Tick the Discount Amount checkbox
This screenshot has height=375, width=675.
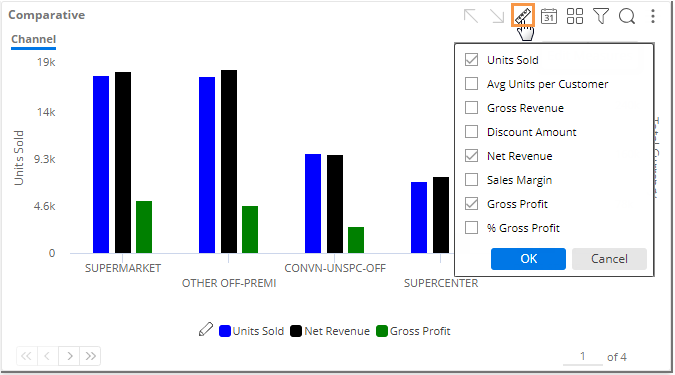tap(471, 132)
